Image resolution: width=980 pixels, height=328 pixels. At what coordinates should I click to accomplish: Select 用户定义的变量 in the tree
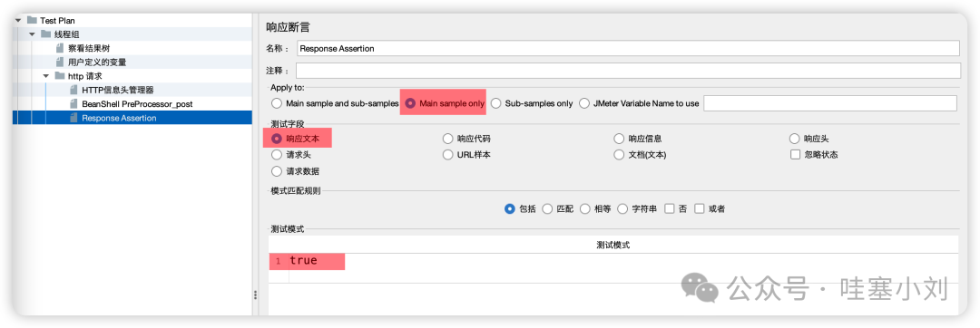coord(97,62)
